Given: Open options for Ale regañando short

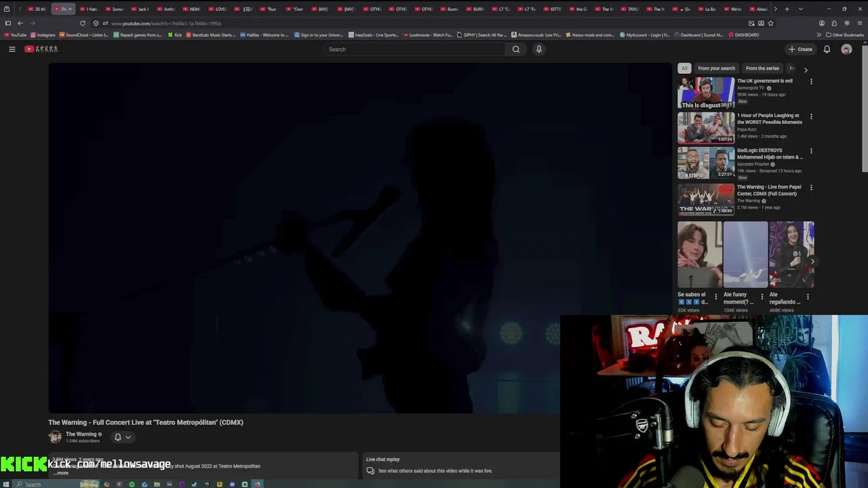Looking at the screenshot, I should click(808, 297).
